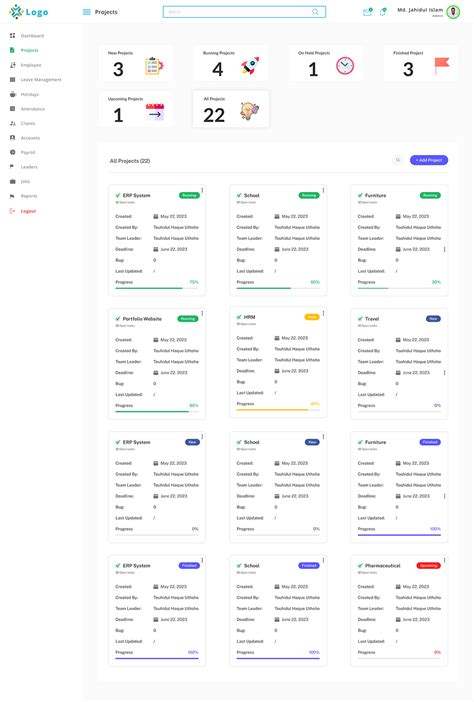
Task: Open three-dot menu on Running School card
Action: tap(324, 190)
